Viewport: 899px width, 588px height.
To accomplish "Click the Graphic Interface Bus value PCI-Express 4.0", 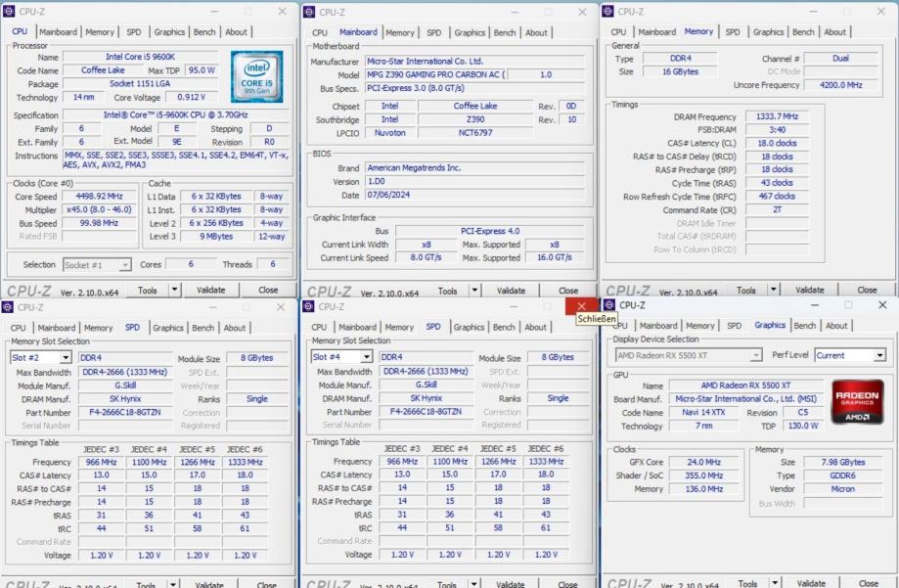I will click(x=490, y=231).
